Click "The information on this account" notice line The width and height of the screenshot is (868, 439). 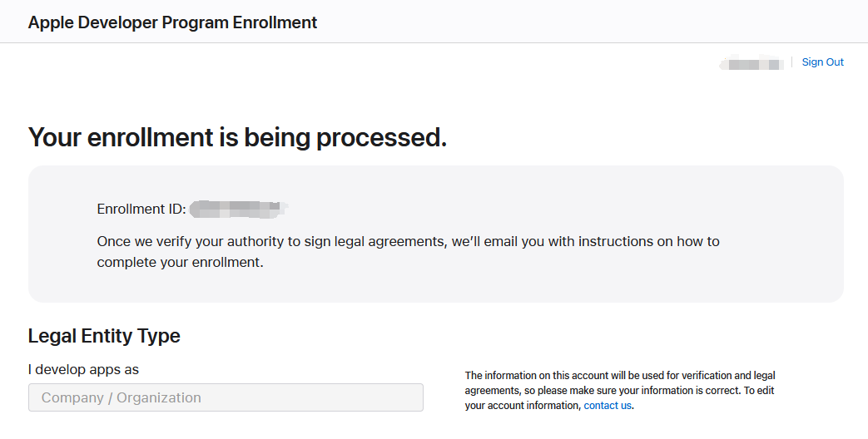[620, 376]
